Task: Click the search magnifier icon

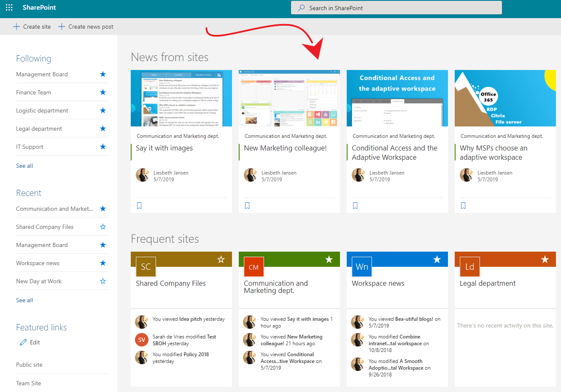Action: (301, 8)
